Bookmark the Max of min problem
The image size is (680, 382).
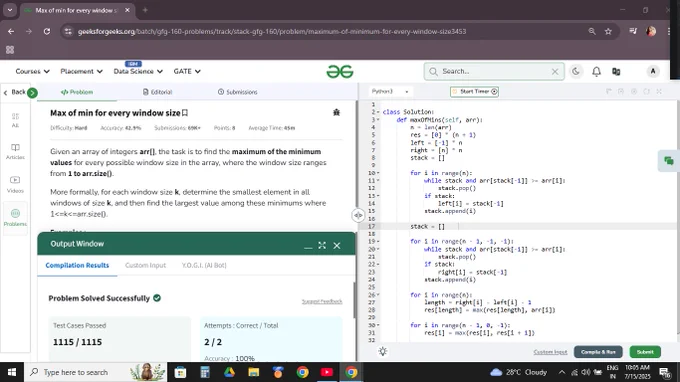coord(185,113)
